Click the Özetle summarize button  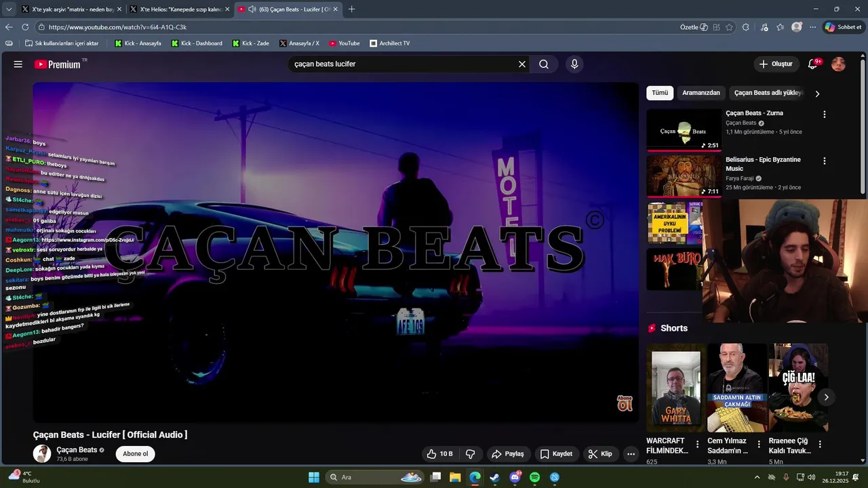694,27
